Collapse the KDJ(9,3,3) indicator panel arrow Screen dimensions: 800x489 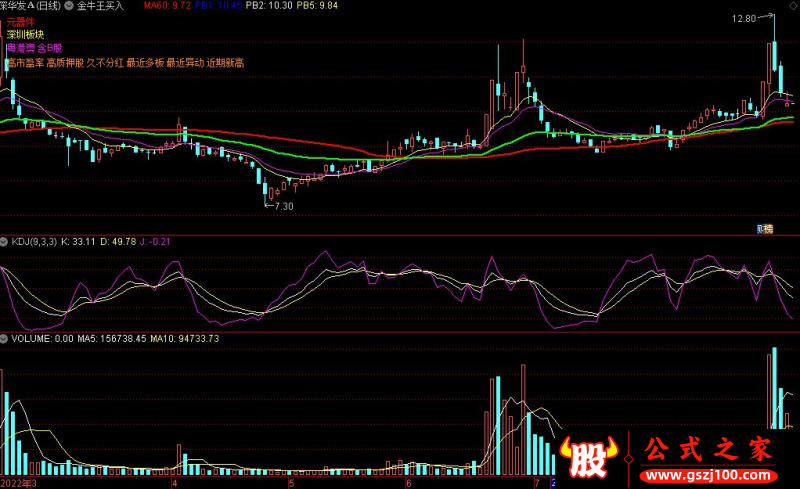4,241
